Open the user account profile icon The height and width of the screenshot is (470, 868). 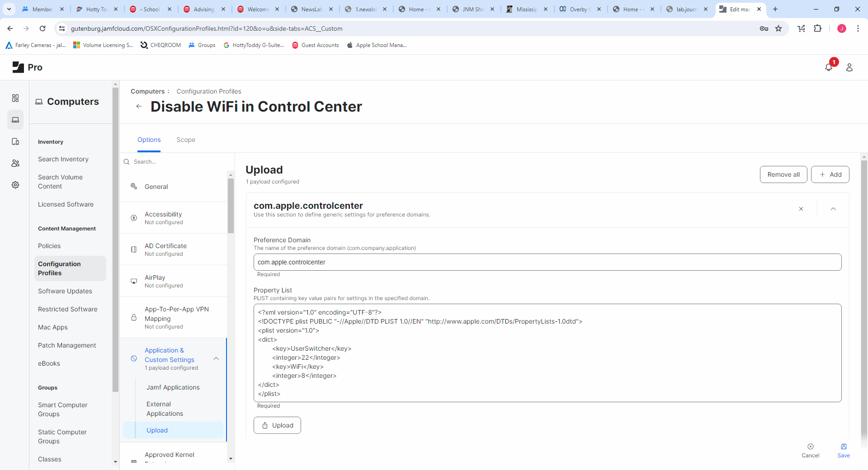click(849, 67)
